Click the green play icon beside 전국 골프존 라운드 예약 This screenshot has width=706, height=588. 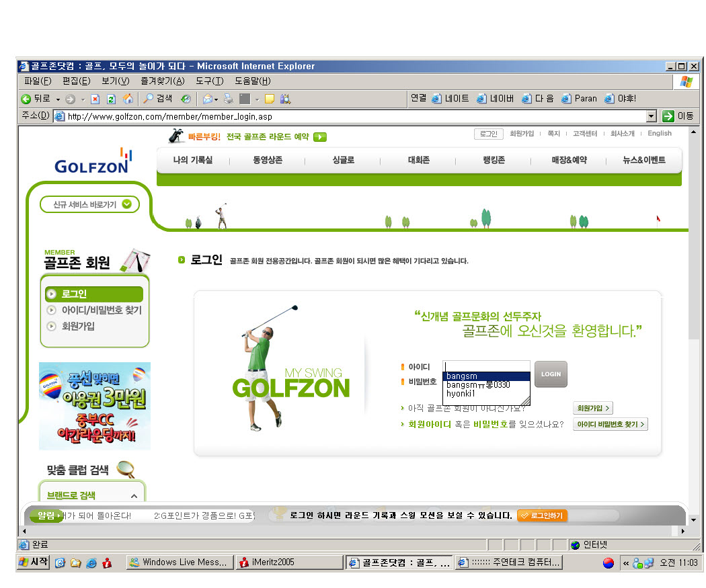click(x=319, y=137)
